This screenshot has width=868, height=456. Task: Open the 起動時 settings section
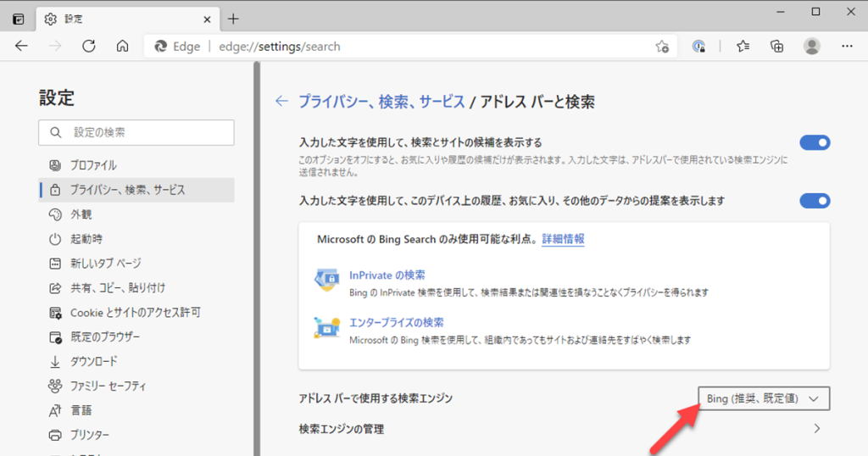136,239
